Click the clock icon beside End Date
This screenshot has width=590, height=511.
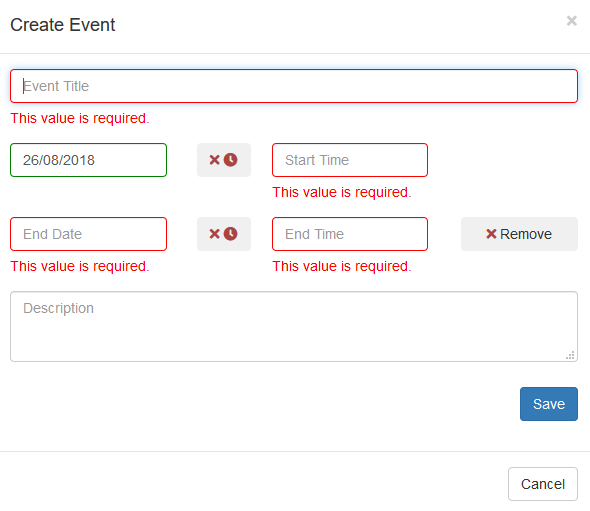[231, 234]
